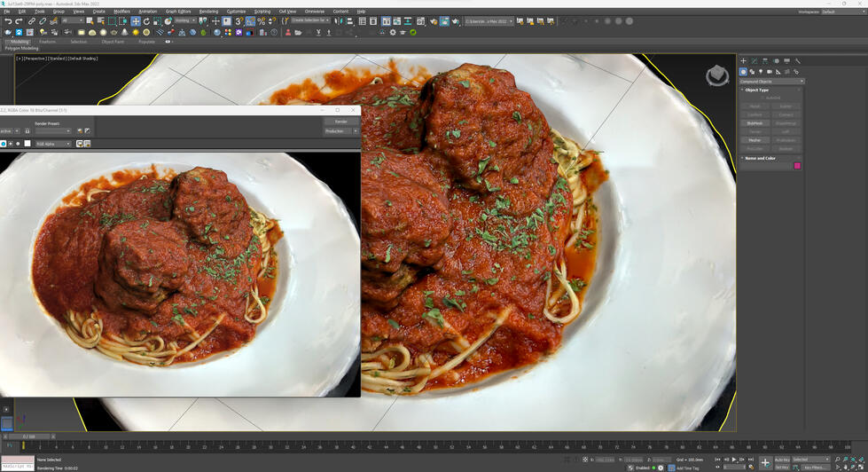Open the Modify tab in command panel

755,61
